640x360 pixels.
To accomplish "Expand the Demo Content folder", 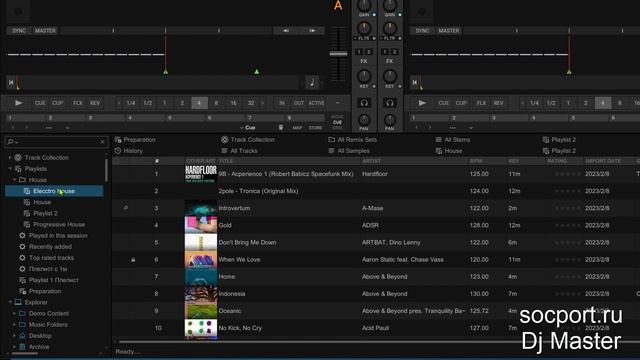I will 14,313.
